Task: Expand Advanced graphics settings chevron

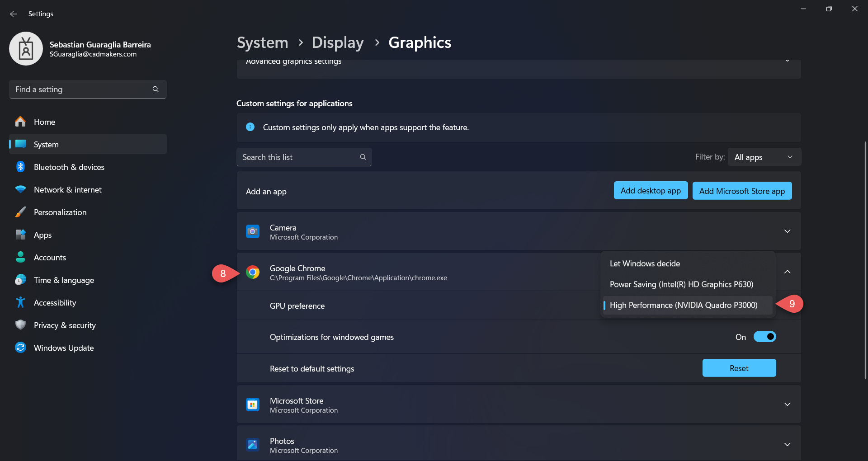Action: (x=788, y=61)
